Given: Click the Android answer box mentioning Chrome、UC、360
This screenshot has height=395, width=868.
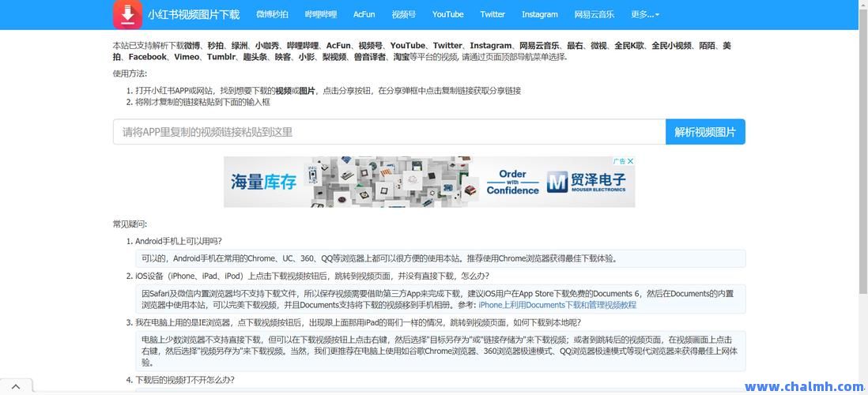Looking at the screenshot, I should click(440, 258).
